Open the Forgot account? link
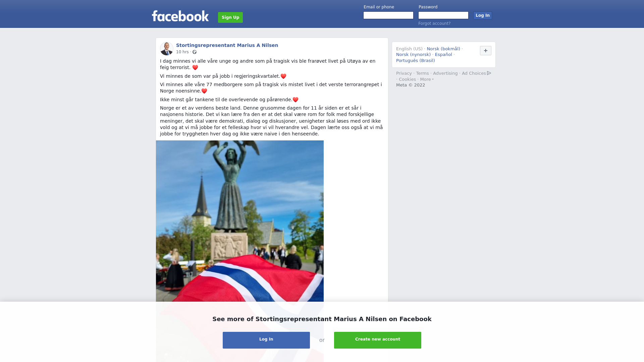 pyautogui.click(x=434, y=23)
